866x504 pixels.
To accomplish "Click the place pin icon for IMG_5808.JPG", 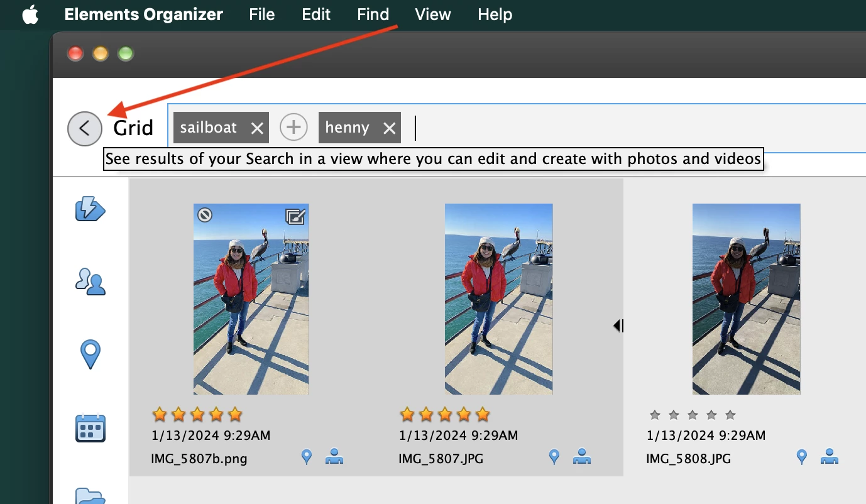I will (802, 457).
